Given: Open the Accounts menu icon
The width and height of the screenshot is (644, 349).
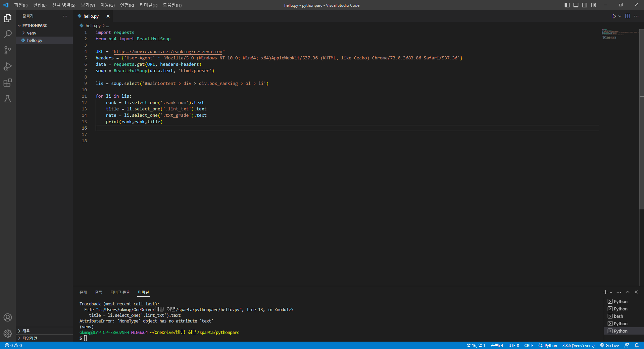Looking at the screenshot, I should pos(8,317).
